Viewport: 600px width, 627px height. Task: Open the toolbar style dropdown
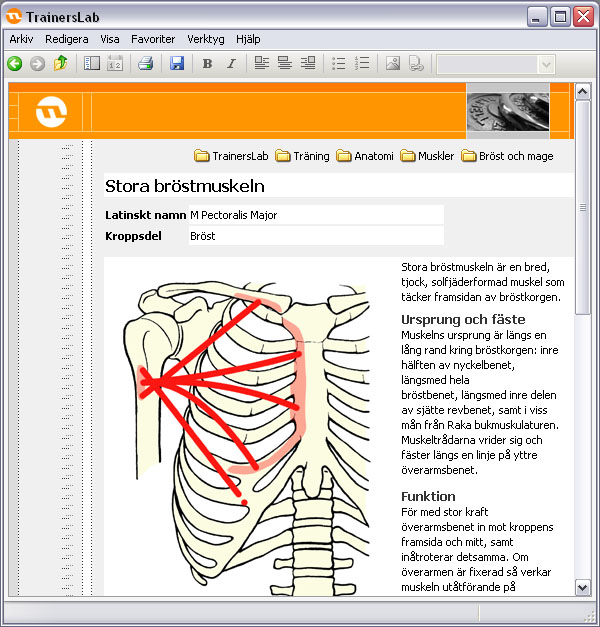click(546, 64)
